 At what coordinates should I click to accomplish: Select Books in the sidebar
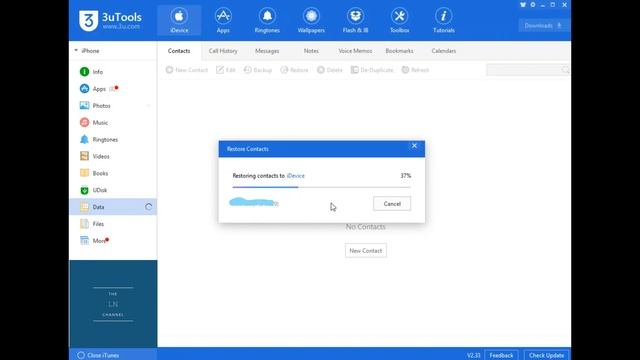(x=113, y=173)
